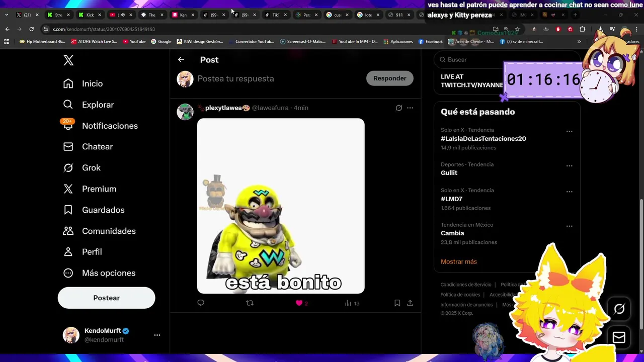
Task: Bookmark this page star icon
Action: coord(517,29)
